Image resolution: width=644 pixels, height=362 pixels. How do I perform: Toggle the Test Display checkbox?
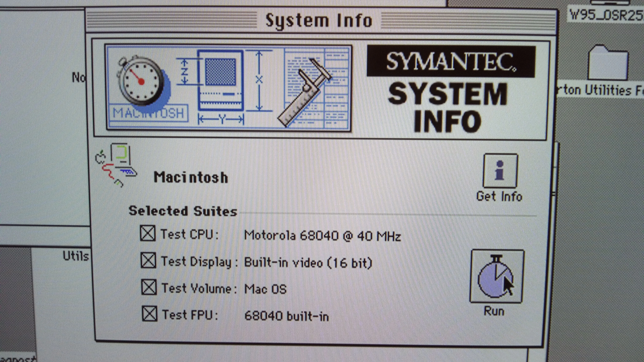pyautogui.click(x=149, y=260)
